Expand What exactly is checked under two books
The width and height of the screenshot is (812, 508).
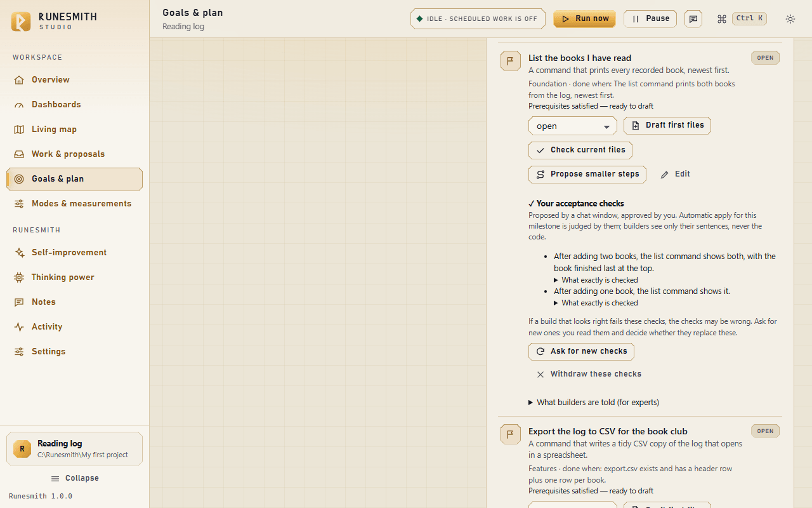click(596, 280)
